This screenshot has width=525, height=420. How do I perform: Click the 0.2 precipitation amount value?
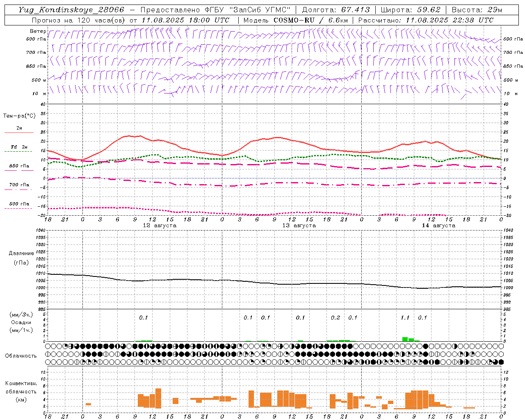click(x=335, y=317)
